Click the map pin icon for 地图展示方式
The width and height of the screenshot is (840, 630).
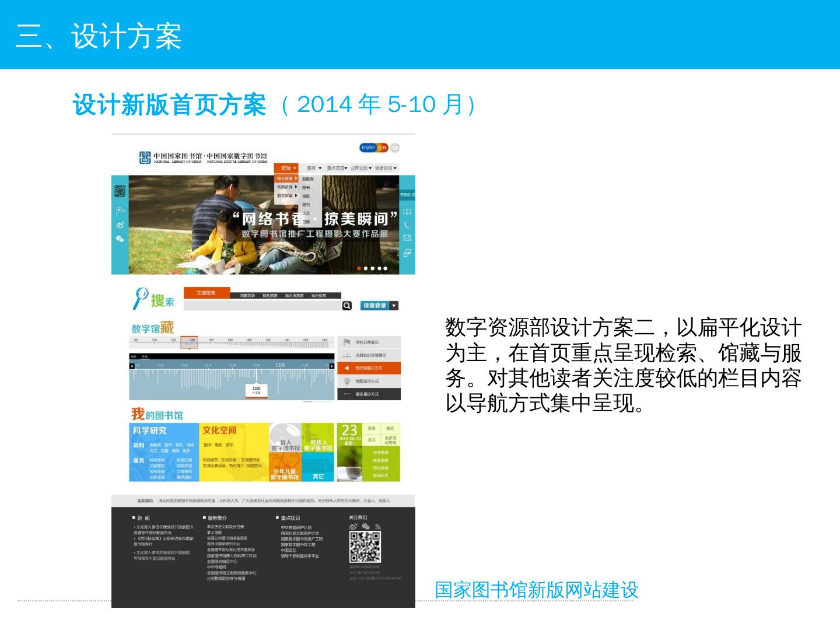click(347, 381)
